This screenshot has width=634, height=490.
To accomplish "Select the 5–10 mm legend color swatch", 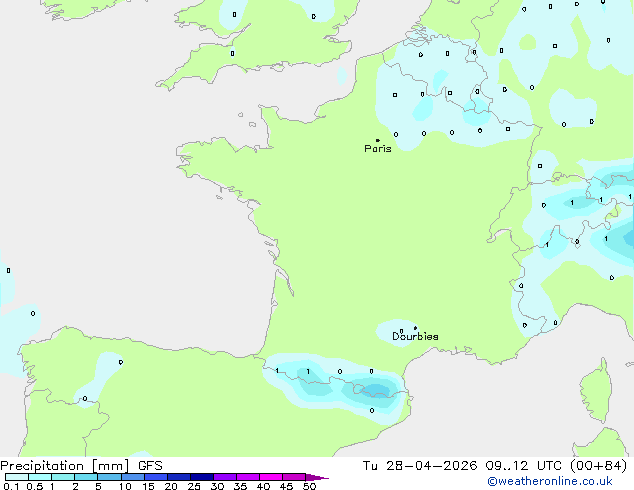I will pyautogui.click(x=109, y=477).
